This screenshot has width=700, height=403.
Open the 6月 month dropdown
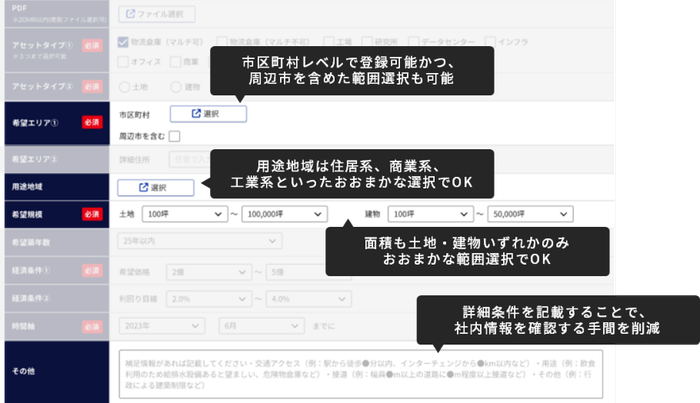point(262,326)
